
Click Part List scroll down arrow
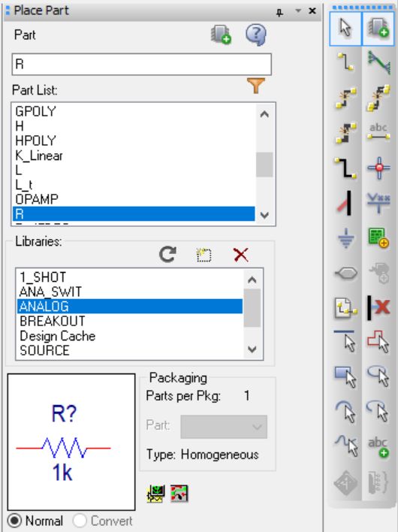point(264,215)
